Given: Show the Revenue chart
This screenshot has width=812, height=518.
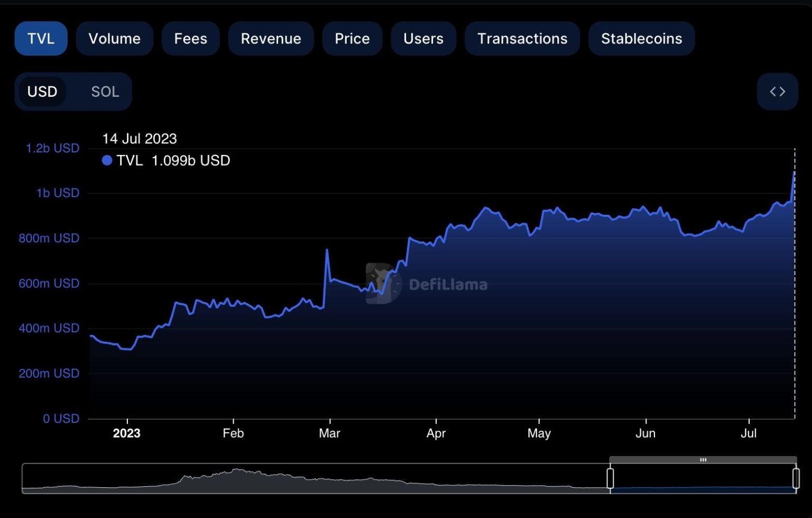Looking at the screenshot, I should click(x=271, y=39).
